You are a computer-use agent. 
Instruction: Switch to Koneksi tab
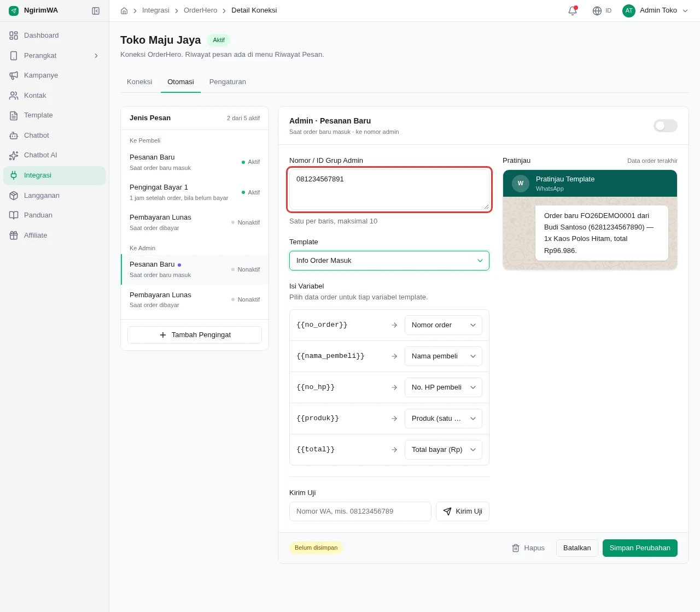point(139,82)
